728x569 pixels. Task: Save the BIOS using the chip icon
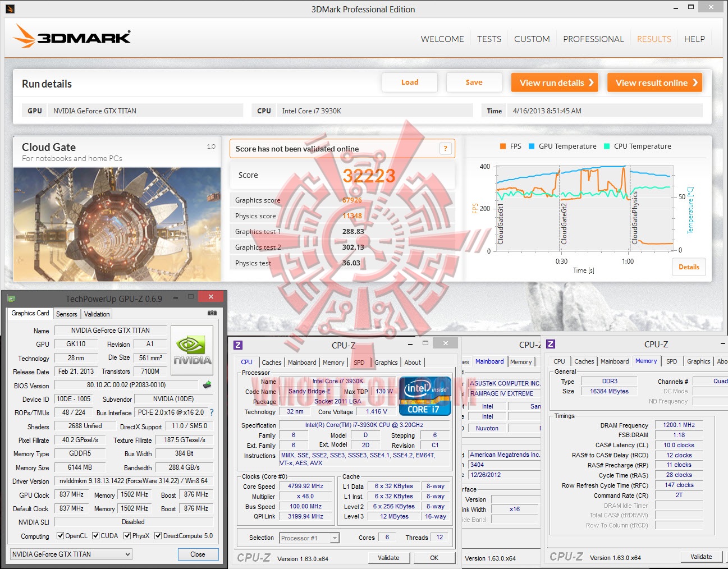207,385
